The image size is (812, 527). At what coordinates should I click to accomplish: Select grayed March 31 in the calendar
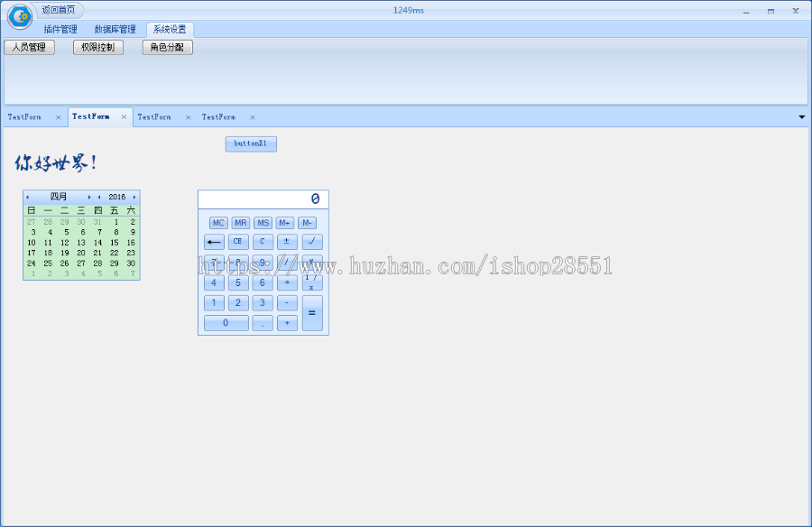coord(97,222)
